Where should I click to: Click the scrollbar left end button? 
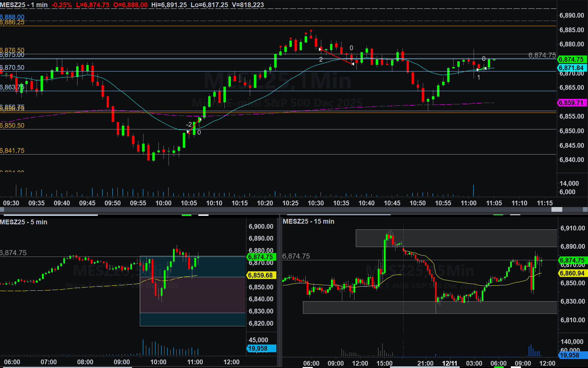2,210
